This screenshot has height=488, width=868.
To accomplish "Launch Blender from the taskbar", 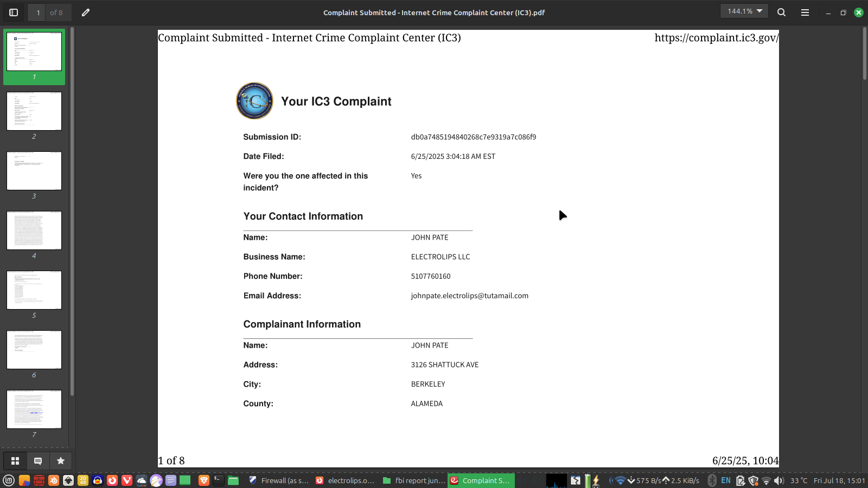I will tap(54, 480).
